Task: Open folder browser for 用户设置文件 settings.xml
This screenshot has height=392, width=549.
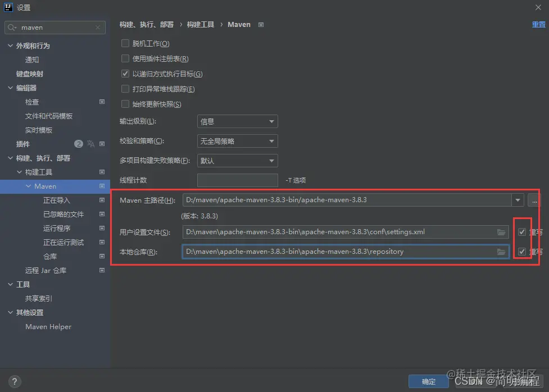Action: (x=502, y=231)
